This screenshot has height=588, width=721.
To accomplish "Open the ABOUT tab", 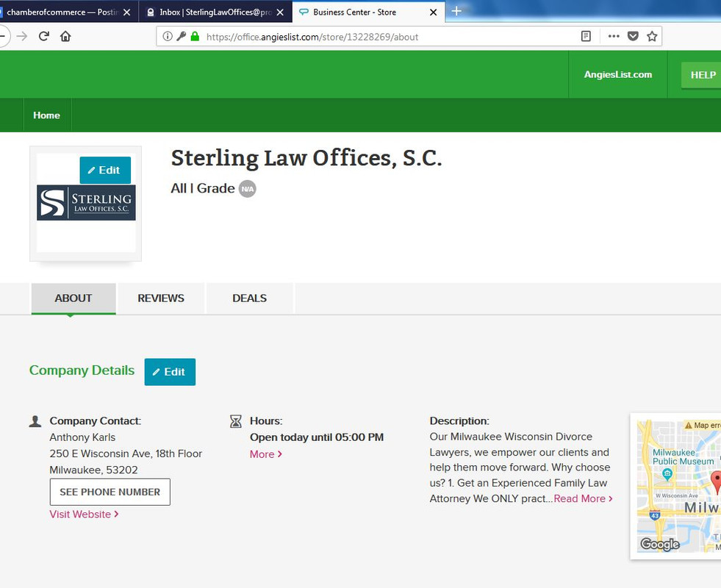I will (73, 298).
